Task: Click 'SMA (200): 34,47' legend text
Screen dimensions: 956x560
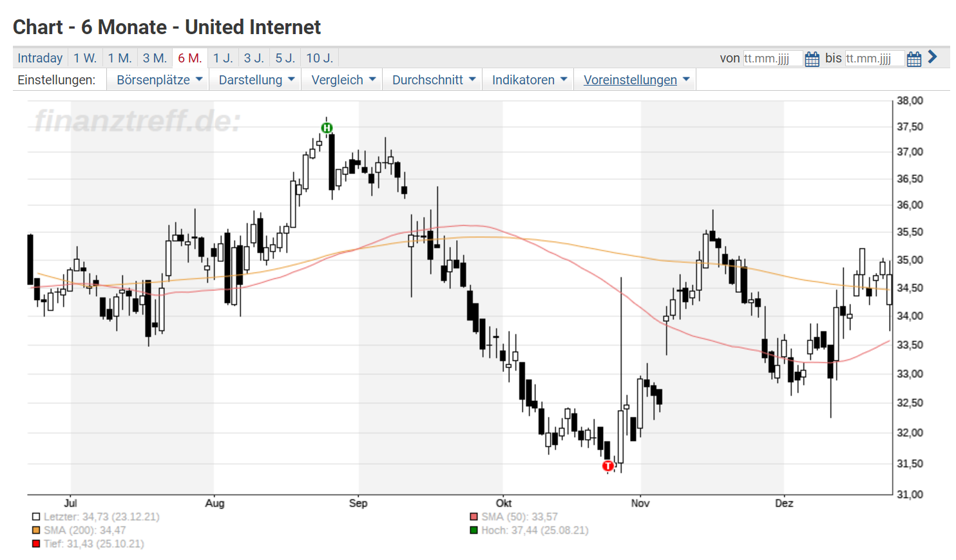Action: pos(84,530)
